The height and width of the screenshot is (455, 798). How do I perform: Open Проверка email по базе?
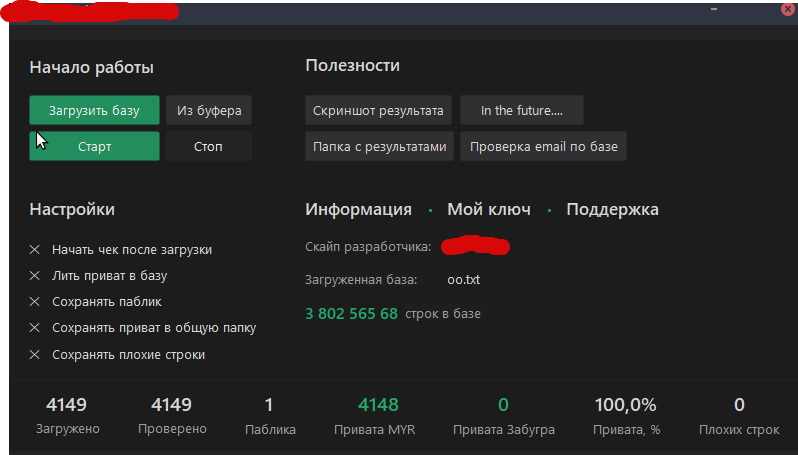pyautogui.click(x=543, y=147)
